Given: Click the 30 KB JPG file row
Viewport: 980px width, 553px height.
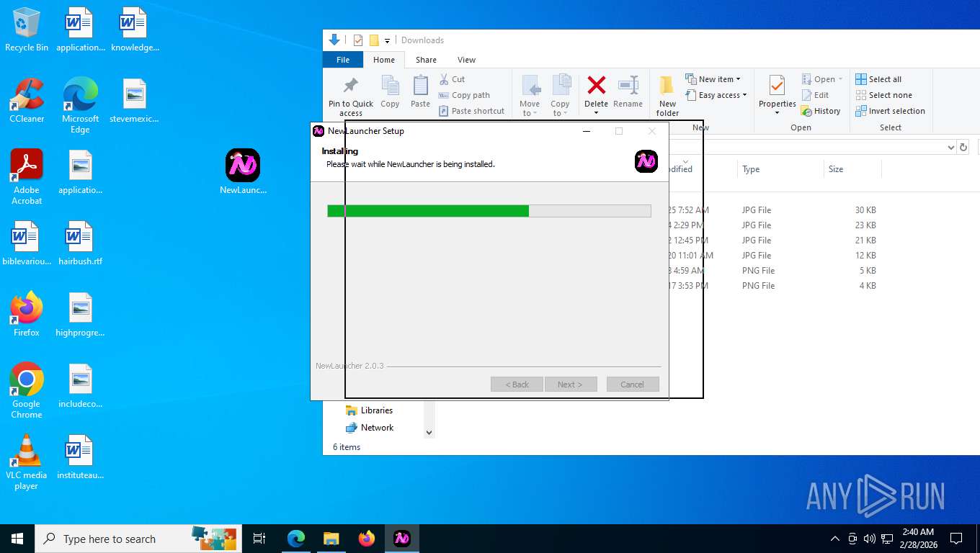Looking at the screenshot, I should (x=771, y=210).
